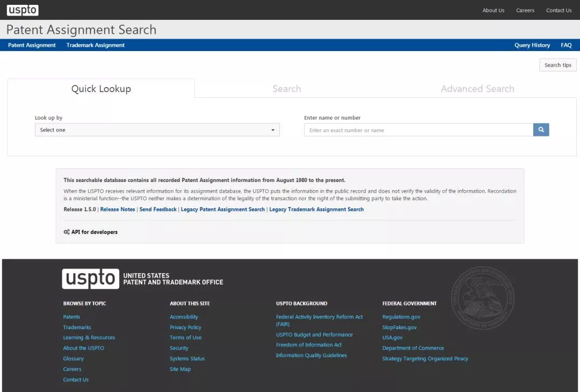Switch to the Search tab

(286, 89)
